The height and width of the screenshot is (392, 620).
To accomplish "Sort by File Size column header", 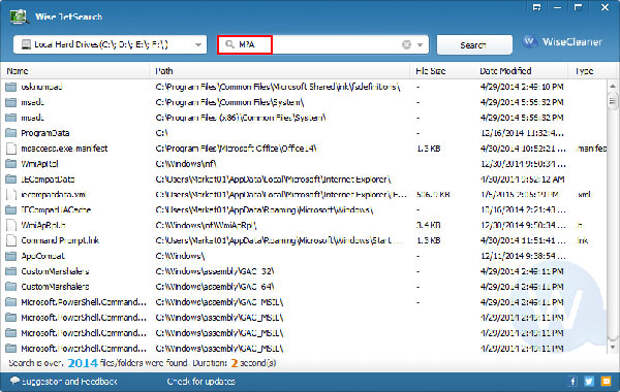I will pyautogui.click(x=431, y=71).
